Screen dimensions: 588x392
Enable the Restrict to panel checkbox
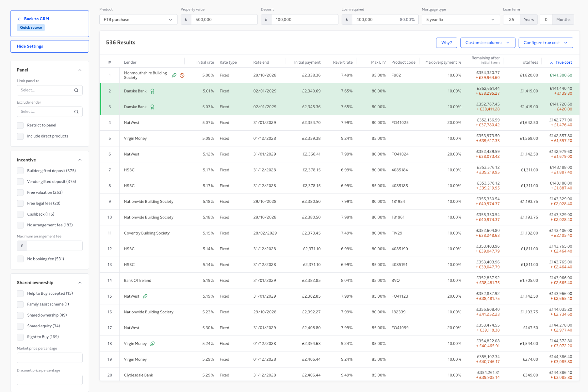coord(20,125)
